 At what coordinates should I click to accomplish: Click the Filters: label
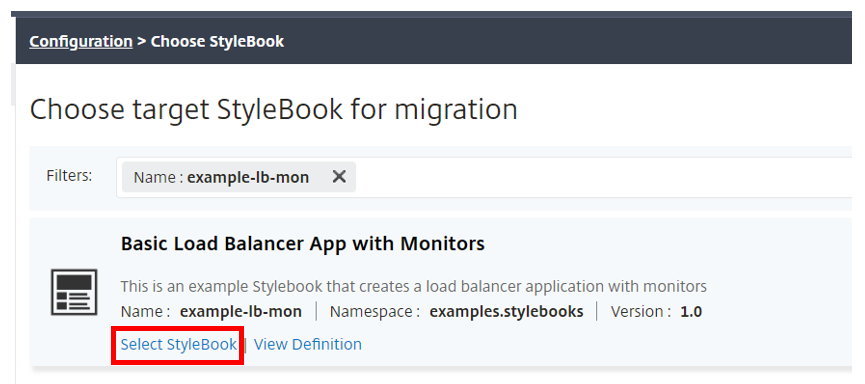pos(70,175)
